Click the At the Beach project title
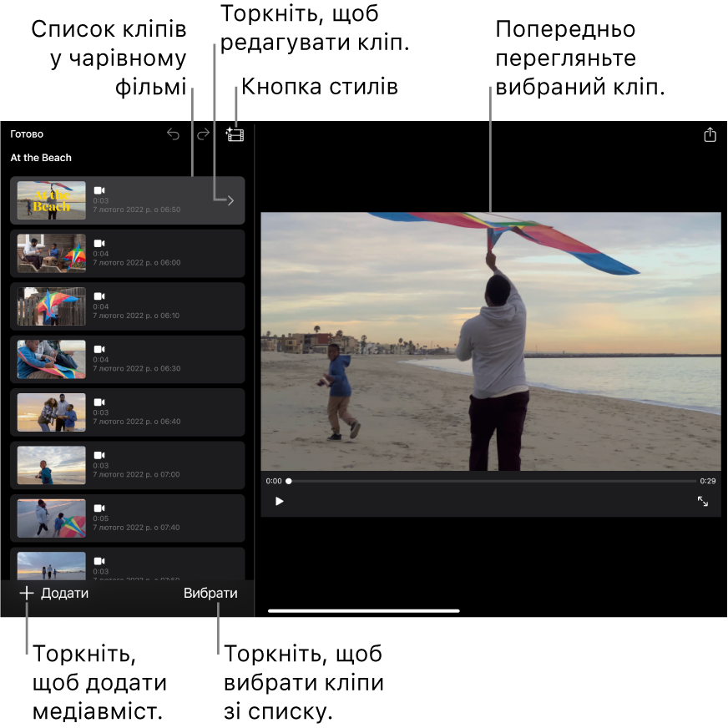This screenshot has width=728, height=728. point(41,158)
